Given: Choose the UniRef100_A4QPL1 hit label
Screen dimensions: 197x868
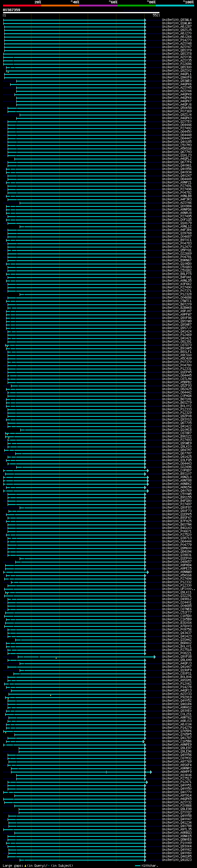Looking at the screenshot, I should [x=177, y=74].
